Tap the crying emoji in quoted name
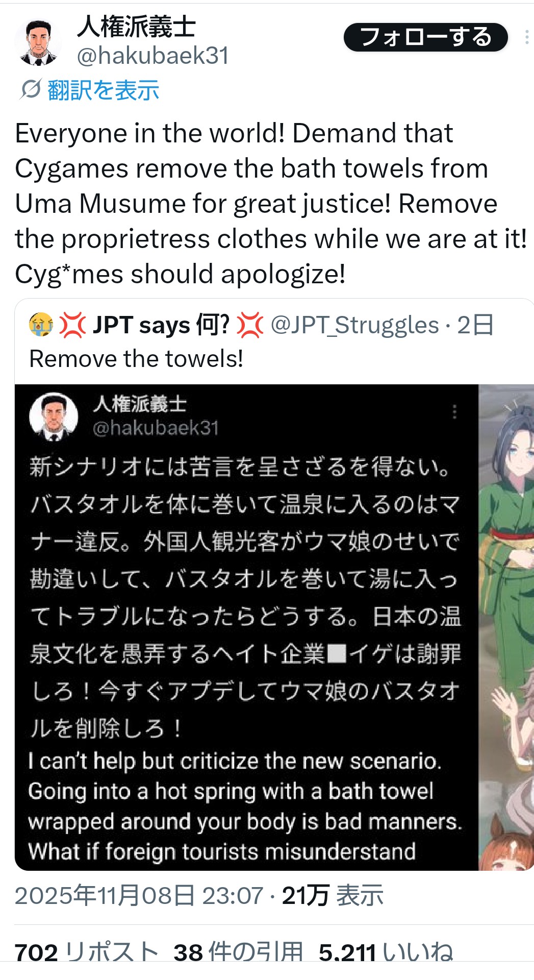The image size is (534, 980). click(41, 325)
